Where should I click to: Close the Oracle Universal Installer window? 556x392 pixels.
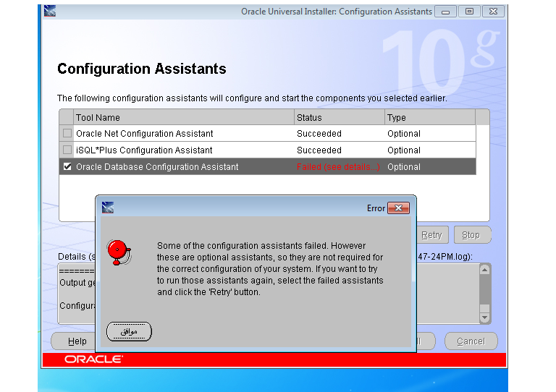coord(493,12)
